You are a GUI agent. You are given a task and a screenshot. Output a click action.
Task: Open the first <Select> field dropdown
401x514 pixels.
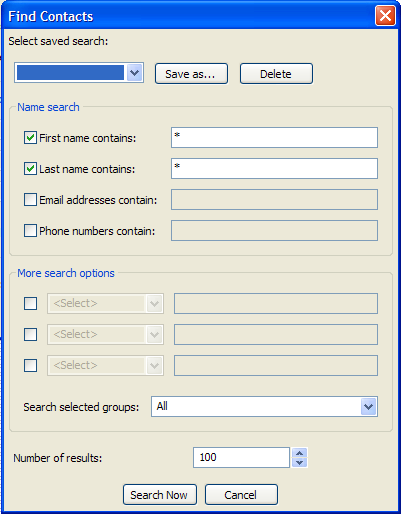(154, 303)
